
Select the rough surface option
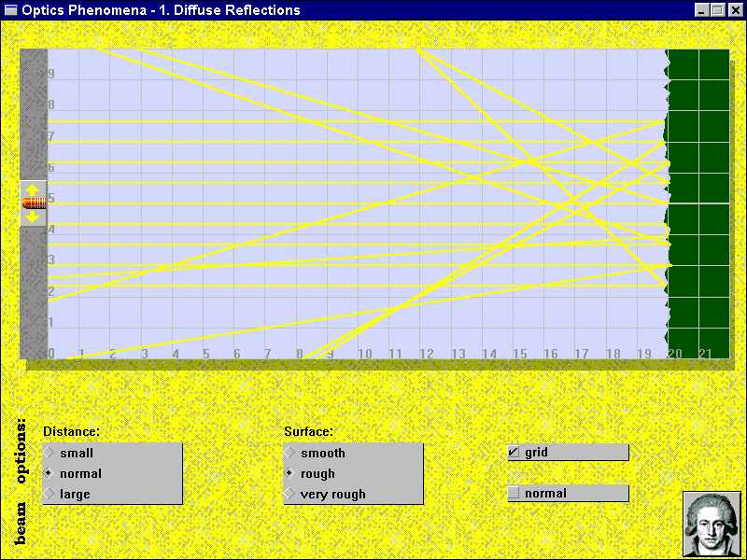tap(292, 473)
